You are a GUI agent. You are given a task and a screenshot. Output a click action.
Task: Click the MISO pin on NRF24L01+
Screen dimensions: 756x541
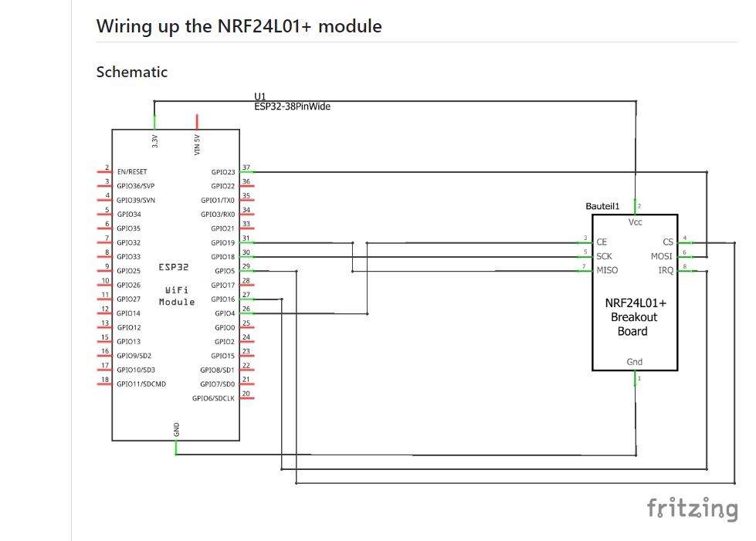[x=607, y=270]
